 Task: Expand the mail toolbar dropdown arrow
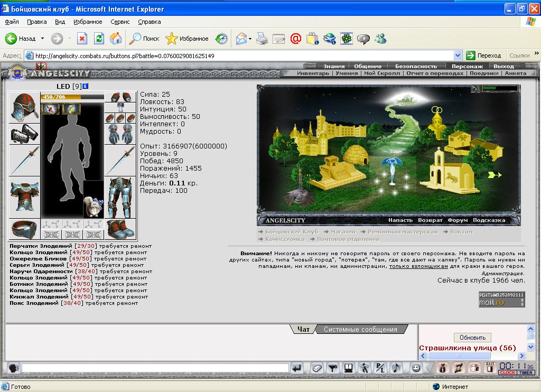click(250, 39)
